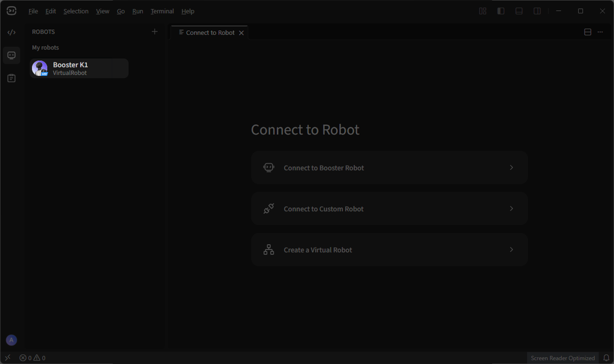The width and height of the screenshot is (614, 364).
Task: Split the editor layout
Action: tap(588, 32)
